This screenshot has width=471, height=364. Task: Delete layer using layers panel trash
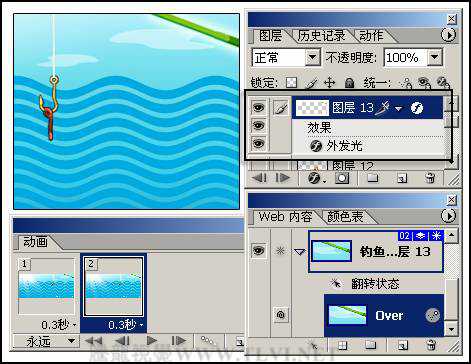(430, 178)
